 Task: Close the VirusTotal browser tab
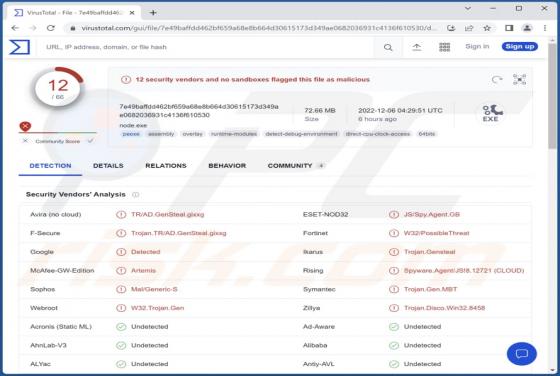132,13
